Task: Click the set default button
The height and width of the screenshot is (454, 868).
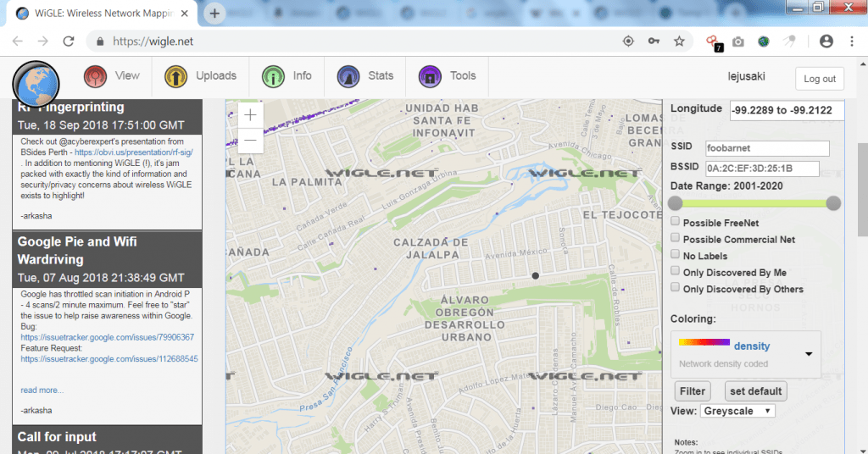Action: pyautogui.click(x=755, y=391)
